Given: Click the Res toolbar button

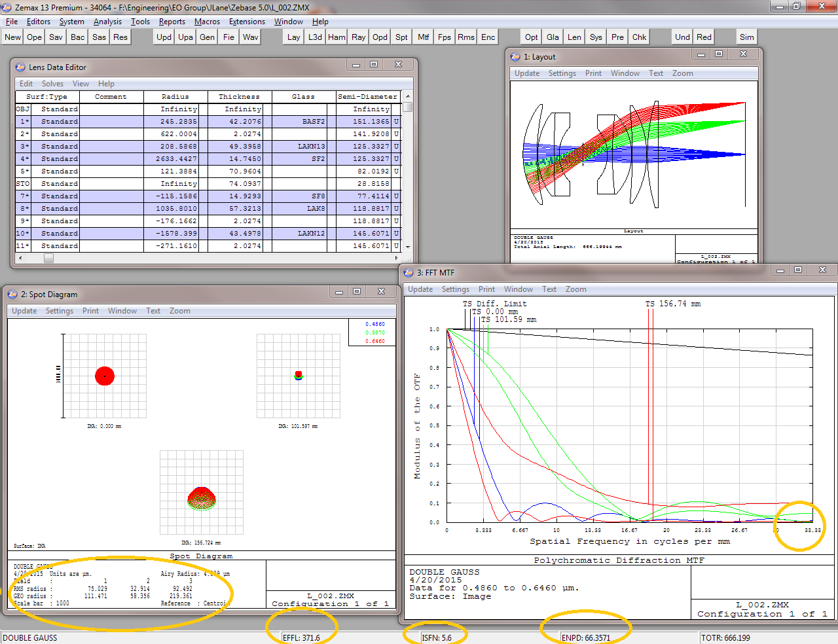Looking at the screenshot, I should 120,37.
